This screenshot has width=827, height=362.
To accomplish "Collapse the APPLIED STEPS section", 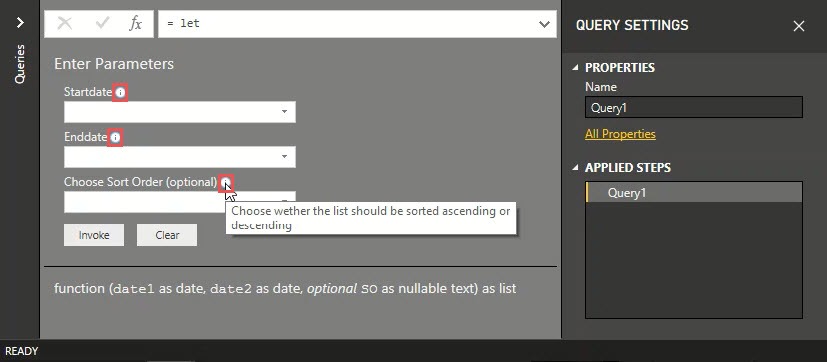I will pyautogui.click(x=575, y=168).
